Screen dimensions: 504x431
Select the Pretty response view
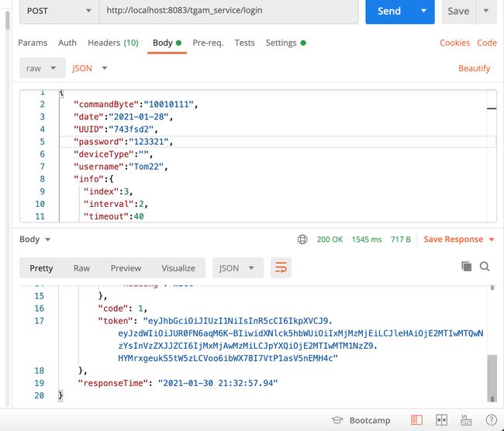pyautogui.click(x=41, y=268)
